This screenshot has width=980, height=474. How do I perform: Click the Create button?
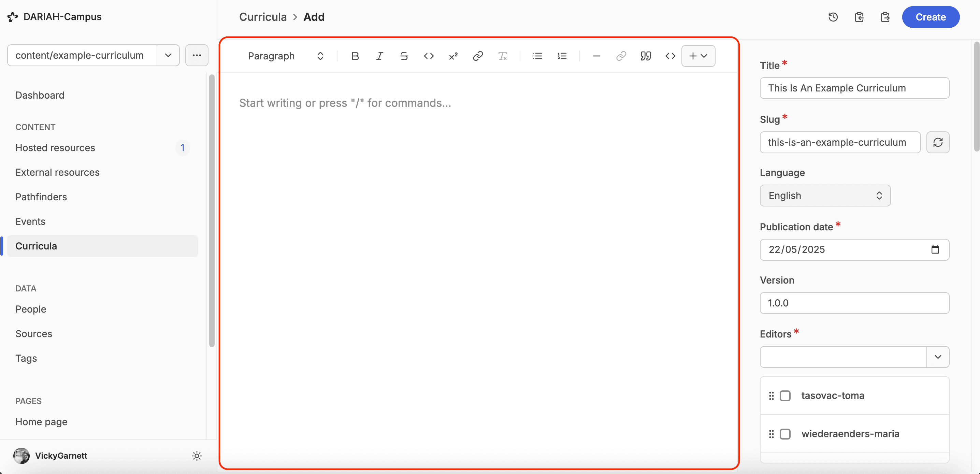tap(931, 17)
